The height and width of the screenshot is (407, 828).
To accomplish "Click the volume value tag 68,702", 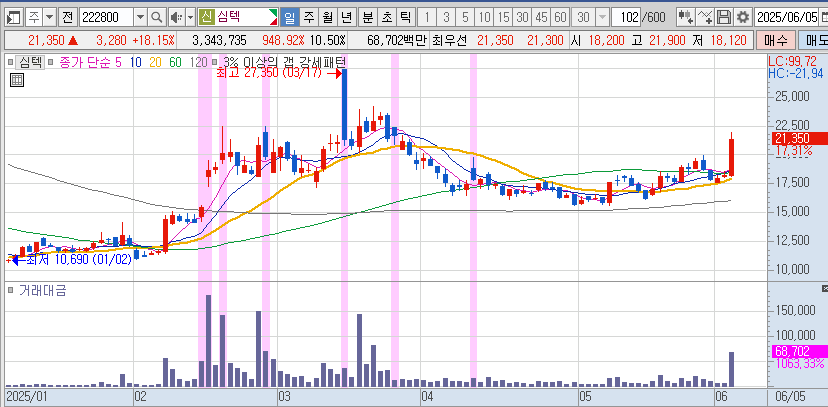I will tap(799, 351).
